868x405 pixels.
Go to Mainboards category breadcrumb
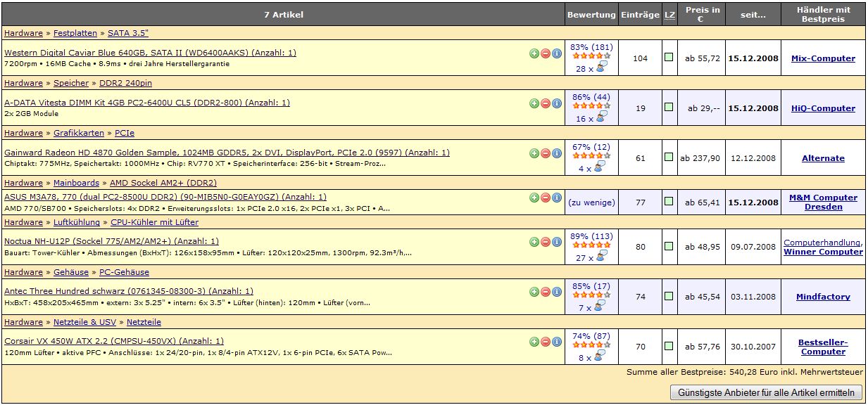[76, 183]
